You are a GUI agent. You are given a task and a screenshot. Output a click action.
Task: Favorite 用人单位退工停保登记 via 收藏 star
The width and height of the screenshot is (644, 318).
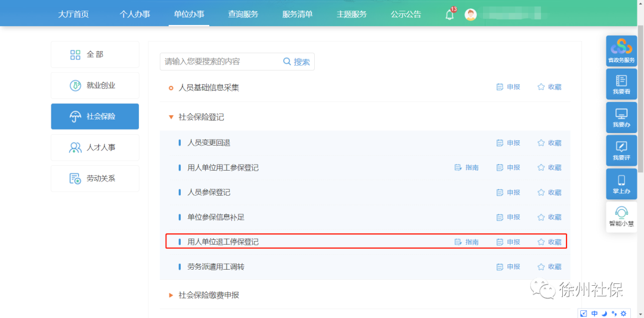pyautogui.click(x=549, y=242)
